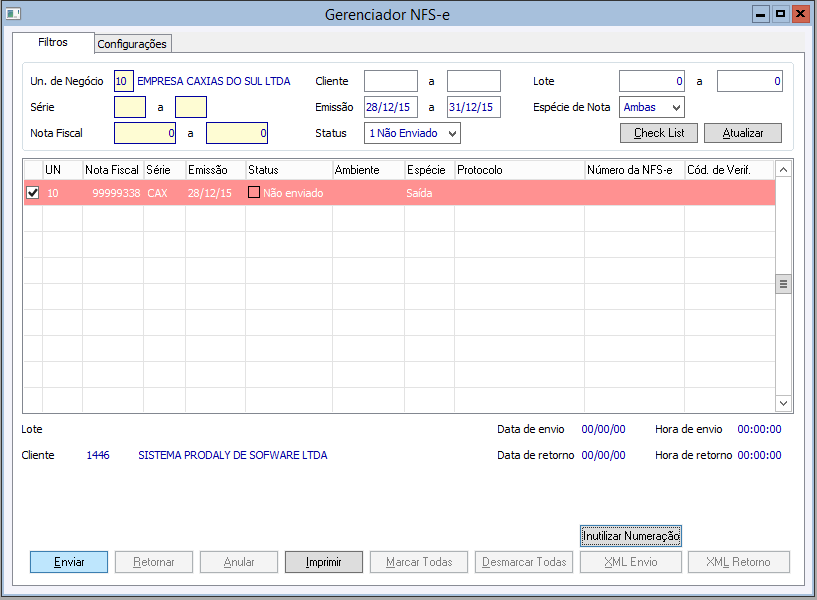Switch to the Configurações tab
The height and width of the screenshot is (600, 817).
click(132, 44)
